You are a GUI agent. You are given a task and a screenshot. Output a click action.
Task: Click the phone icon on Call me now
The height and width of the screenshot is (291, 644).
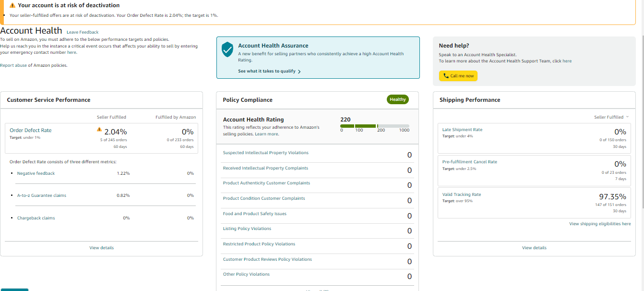446,76
